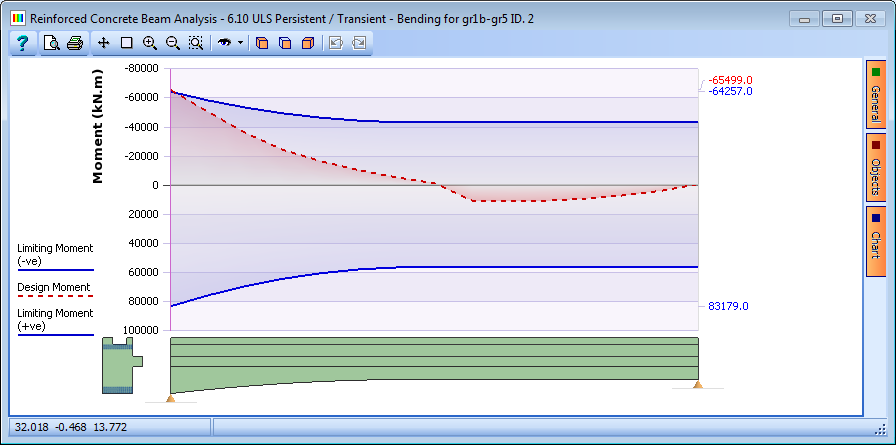The width and height of the screenshot is (896, 445).
Task: Open print preview from the toolbar
Action: point(51,43)
